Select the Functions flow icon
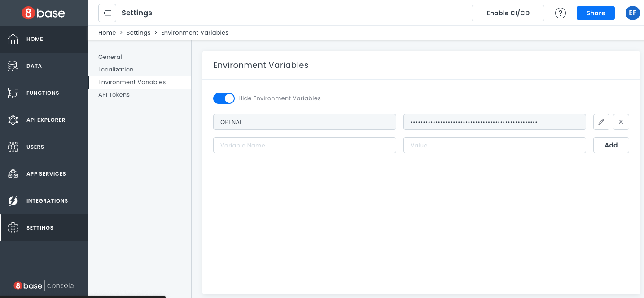Screen dimensions: 644x298 [13, 93]
